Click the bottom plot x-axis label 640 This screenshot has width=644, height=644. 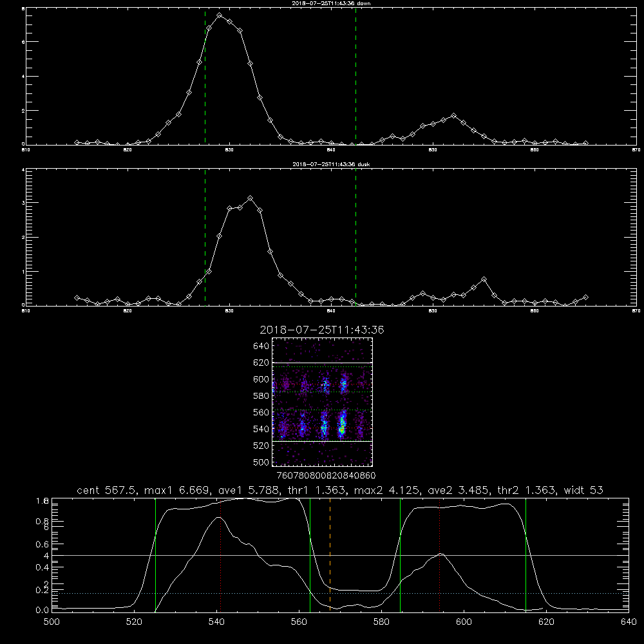click(629, 622)
